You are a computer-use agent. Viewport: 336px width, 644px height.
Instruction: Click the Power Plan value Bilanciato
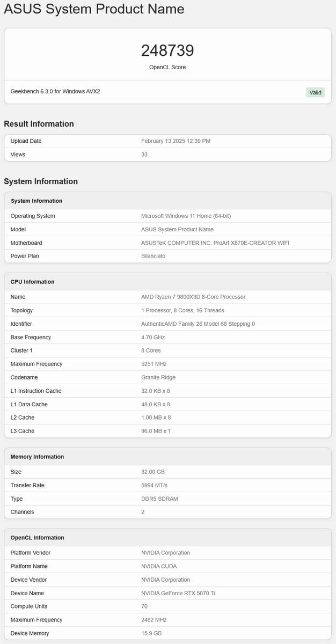click(x=153, y=256)
